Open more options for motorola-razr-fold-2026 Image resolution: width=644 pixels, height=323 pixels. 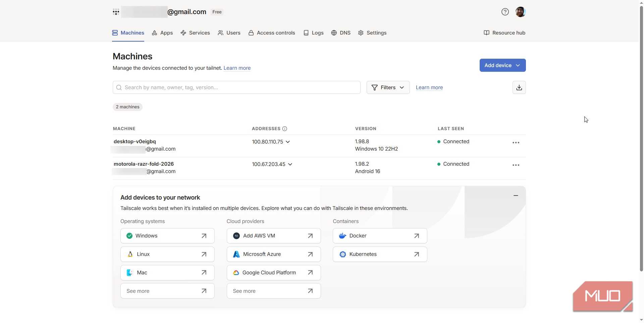516,165
